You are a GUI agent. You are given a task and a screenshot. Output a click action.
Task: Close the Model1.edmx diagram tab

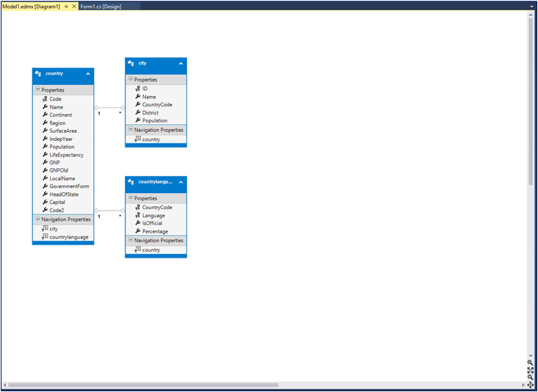pos(73,7)
